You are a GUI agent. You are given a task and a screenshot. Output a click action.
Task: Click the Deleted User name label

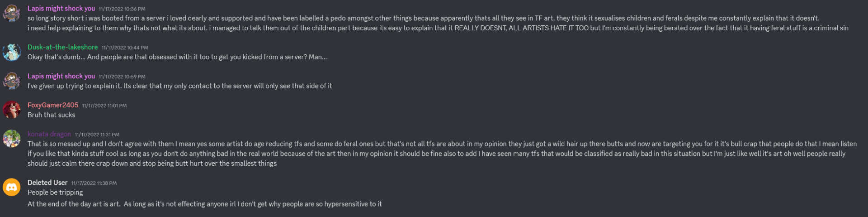(x=47, y=183)
